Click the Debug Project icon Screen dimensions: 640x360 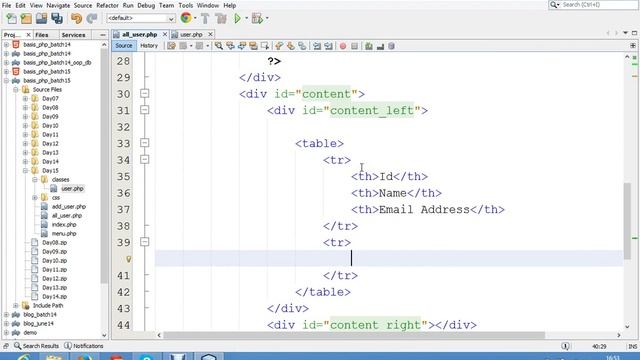tap(257, 18)
